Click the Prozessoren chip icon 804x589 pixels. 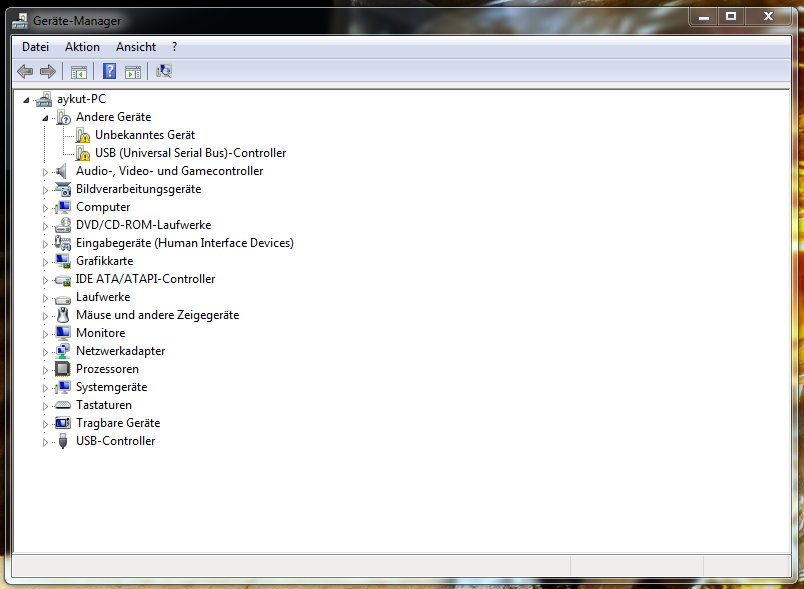coord(63,369)
